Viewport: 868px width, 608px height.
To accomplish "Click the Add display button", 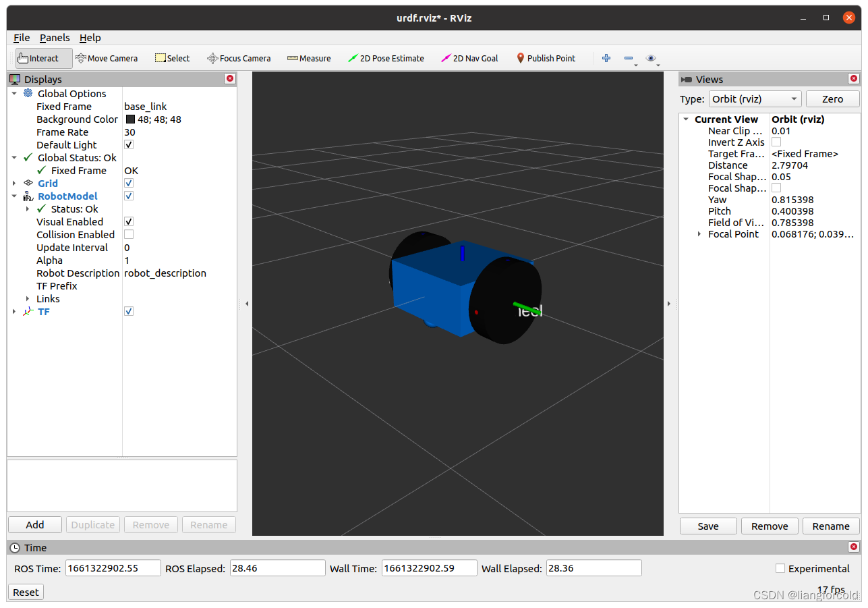I will click(x=35, y=524).
